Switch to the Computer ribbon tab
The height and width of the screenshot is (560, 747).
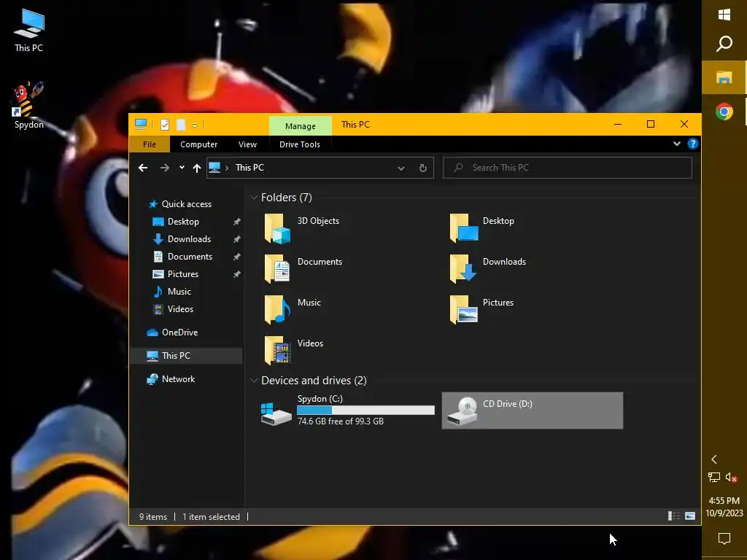198,144
